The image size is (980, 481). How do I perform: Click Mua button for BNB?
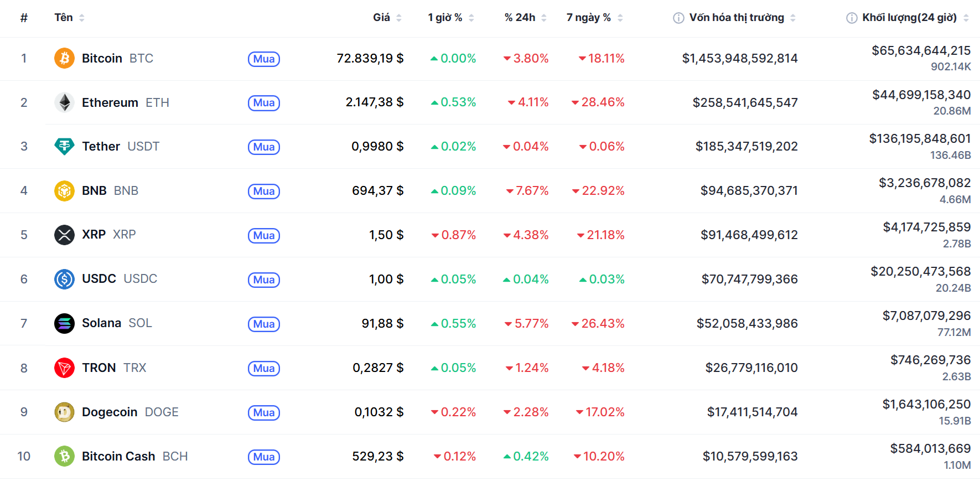[x=264, y=192]
